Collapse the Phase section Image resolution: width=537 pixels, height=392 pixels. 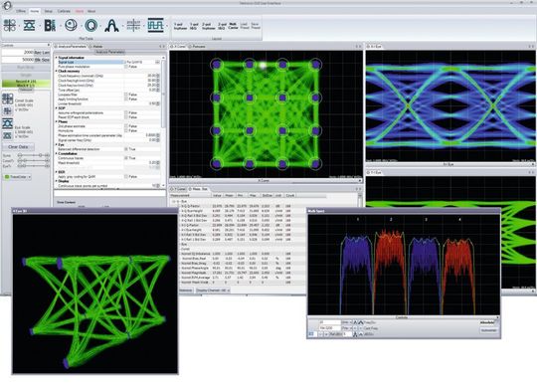tap(57, 121)
